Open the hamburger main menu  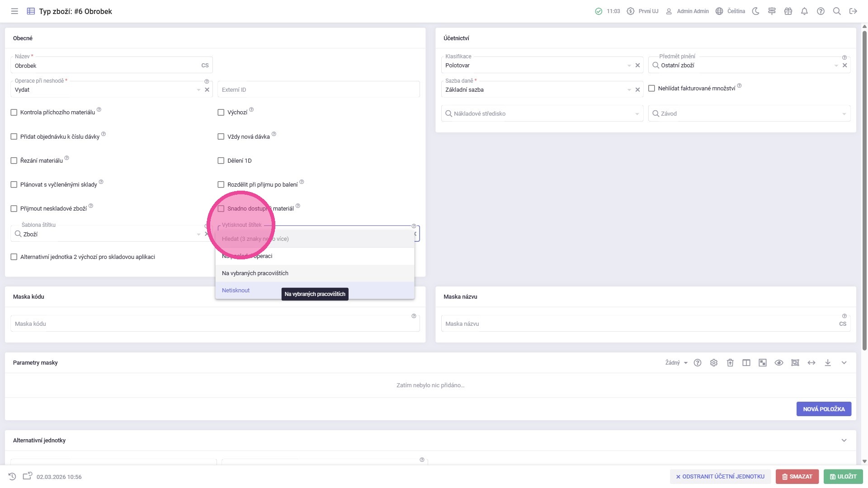pos(14,11)
